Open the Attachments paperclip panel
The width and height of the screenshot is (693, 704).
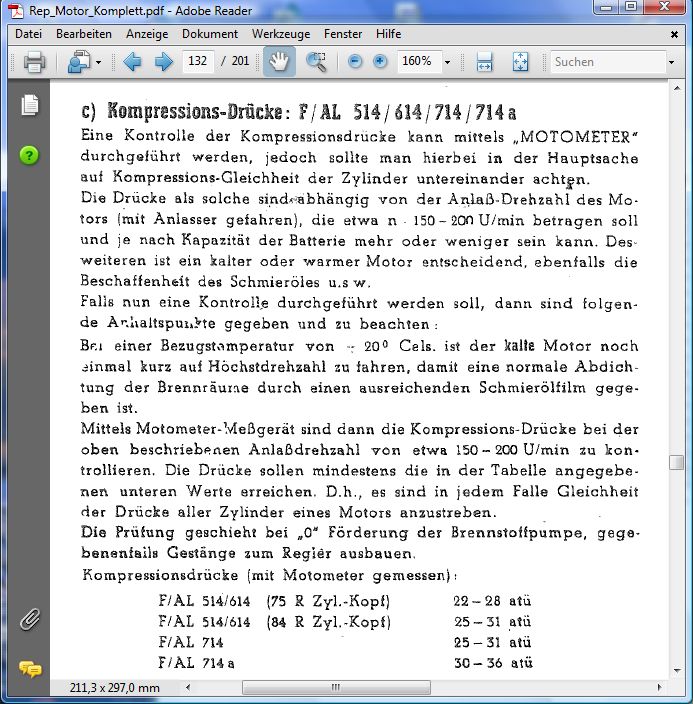click(30, 620)
